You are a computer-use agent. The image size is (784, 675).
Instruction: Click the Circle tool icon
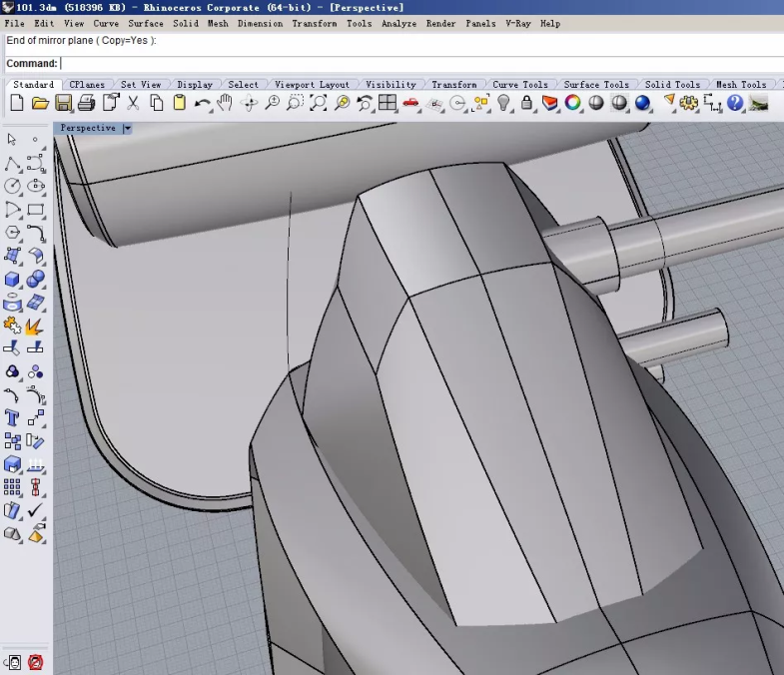click(x=13, y=186)
